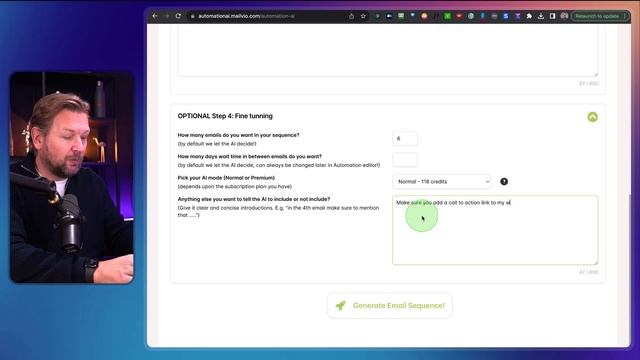Click the lock icon before the URL
Viewport: 640px width, 360px height.
click(x=193, y=16)
